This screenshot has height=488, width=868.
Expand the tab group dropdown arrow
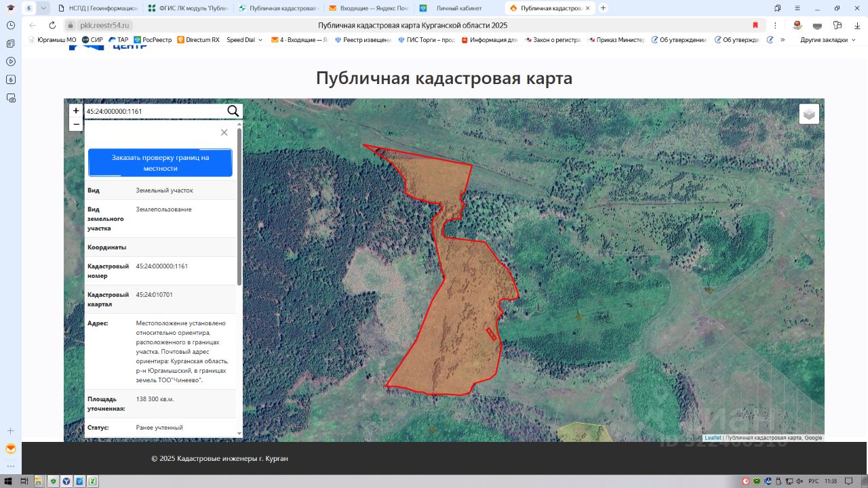coord(43,8)
